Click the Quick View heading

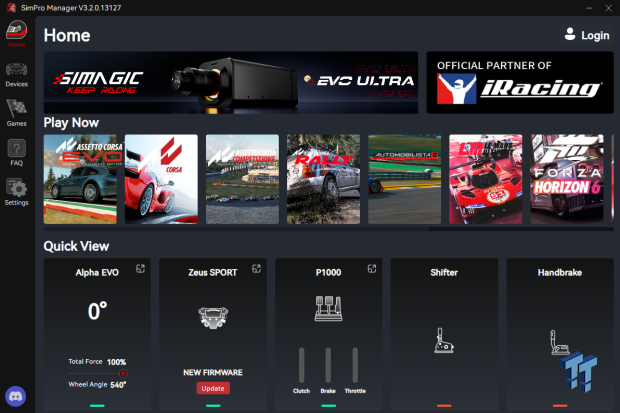(76, 246)
